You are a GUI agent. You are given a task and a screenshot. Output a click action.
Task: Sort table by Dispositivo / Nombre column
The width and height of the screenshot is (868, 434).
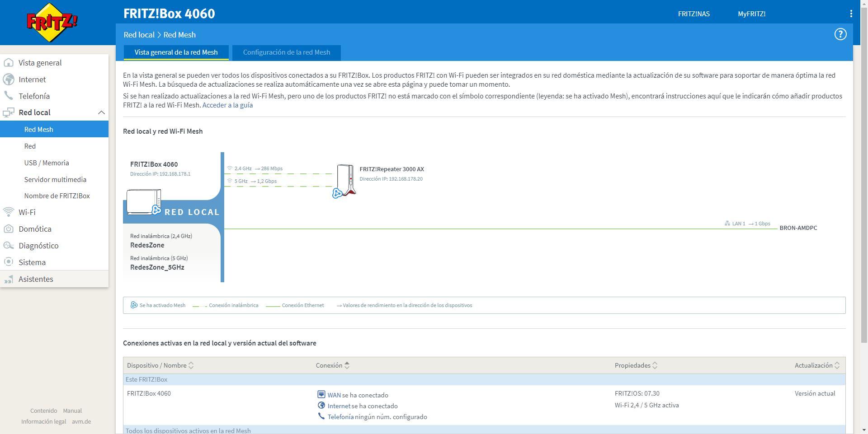click(x=191, y=365)
